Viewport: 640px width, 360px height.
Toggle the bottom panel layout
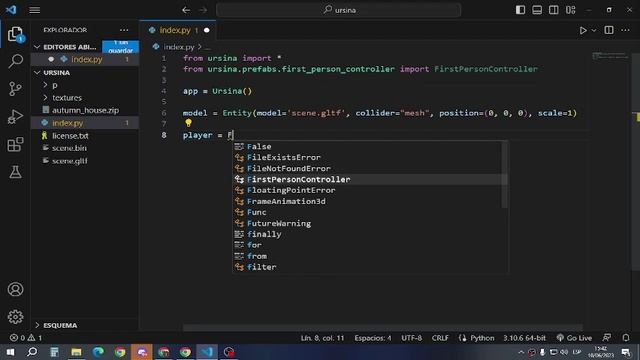[537, 10]
